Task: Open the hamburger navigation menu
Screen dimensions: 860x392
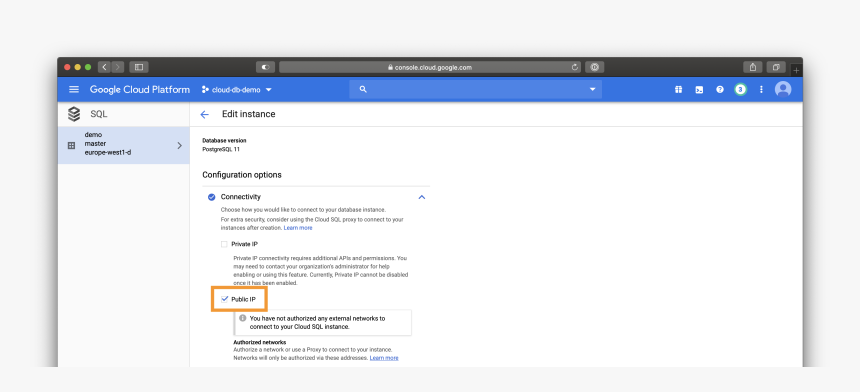Action: 74,89
